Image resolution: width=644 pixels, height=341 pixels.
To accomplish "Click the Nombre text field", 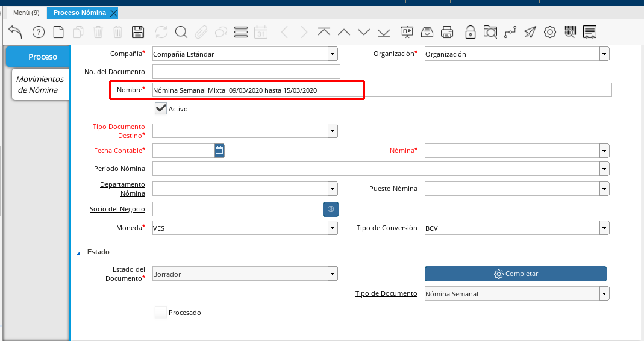I will tap(382, 90).
